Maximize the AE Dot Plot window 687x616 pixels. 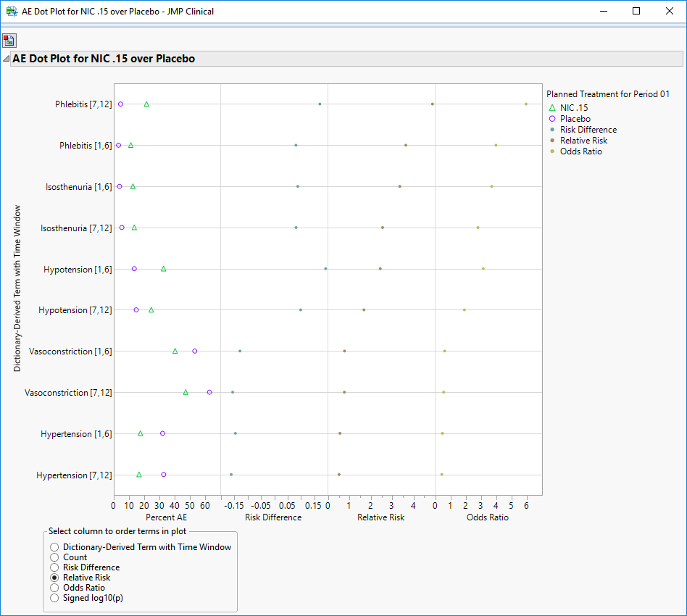point(636,12)
